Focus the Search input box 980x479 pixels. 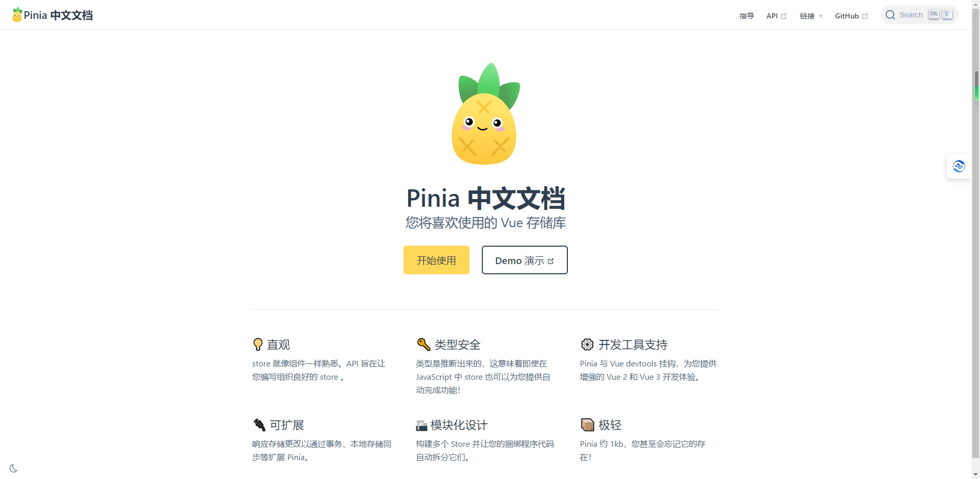(920, 15)
